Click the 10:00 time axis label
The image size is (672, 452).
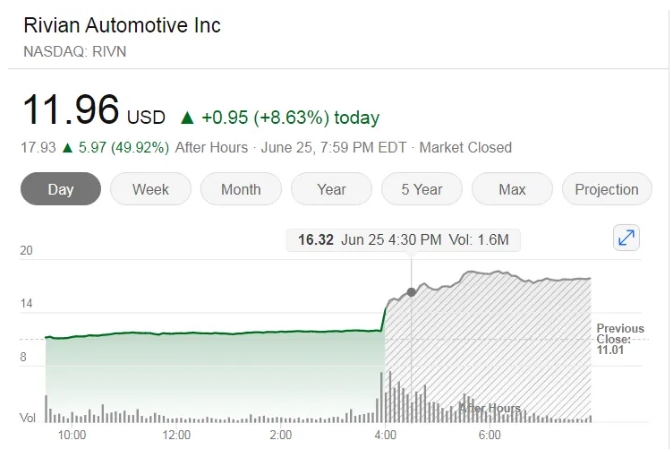(x=72, y=435)
